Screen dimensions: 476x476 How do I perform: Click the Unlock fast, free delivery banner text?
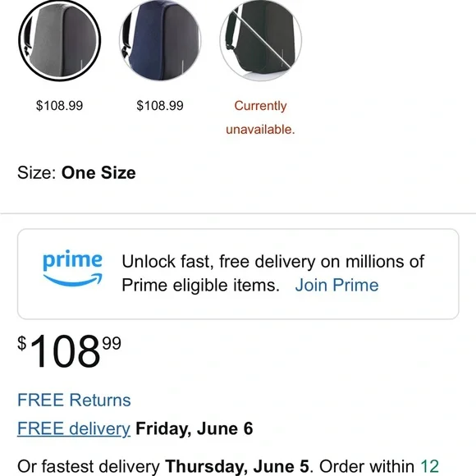coord(273,261)
